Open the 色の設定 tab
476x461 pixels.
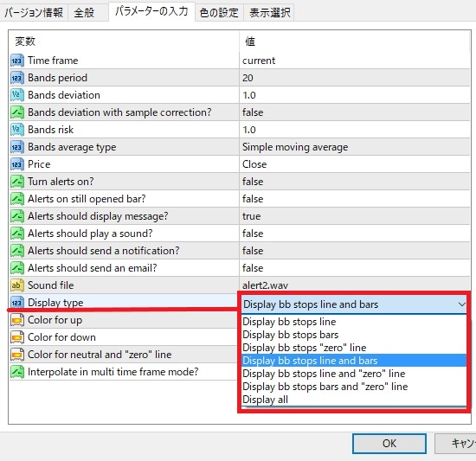pos(219,13)
